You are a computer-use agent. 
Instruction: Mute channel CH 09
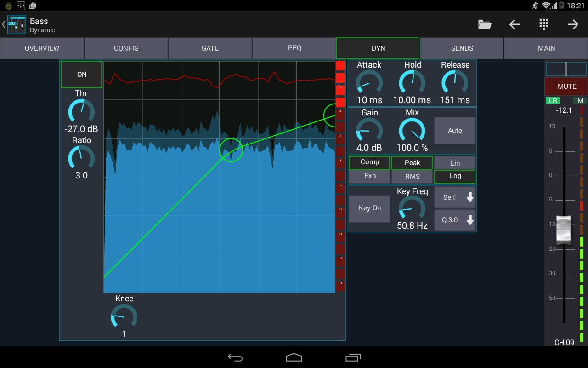(x=566, y=86)
